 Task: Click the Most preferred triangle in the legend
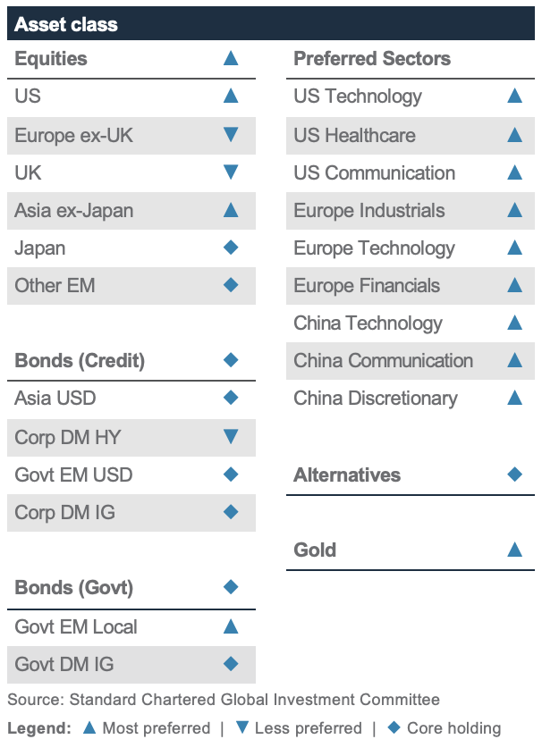tap(89, 727)
